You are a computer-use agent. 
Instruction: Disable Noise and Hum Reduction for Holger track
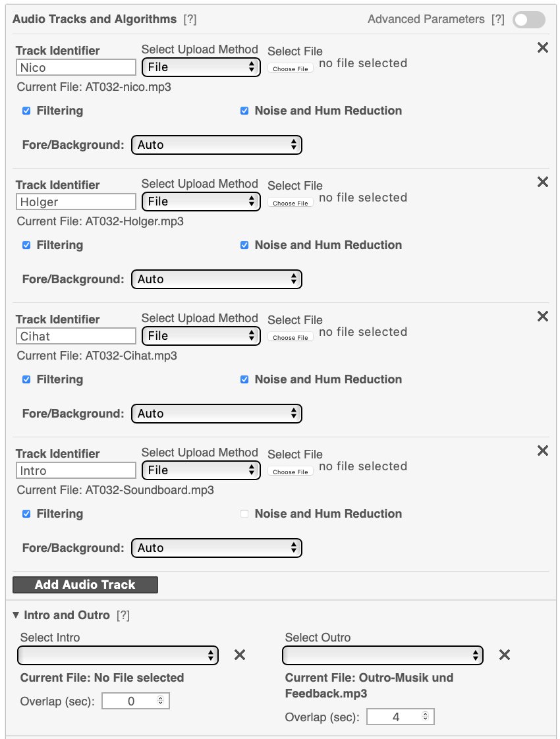pyautogui.click(x=244, y=245)
